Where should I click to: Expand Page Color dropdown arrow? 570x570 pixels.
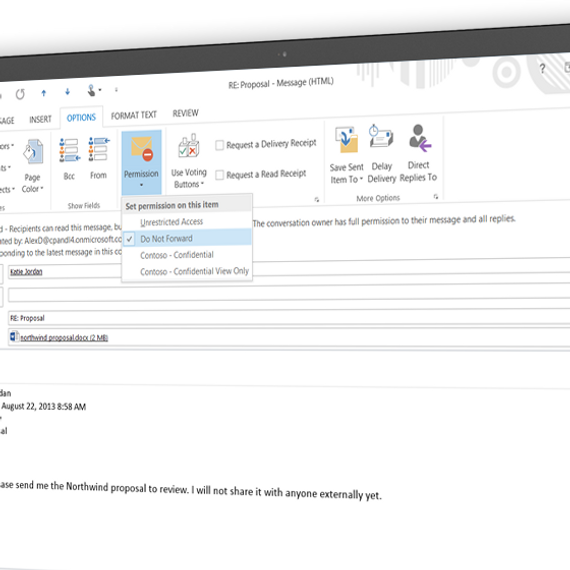[42, 188]
